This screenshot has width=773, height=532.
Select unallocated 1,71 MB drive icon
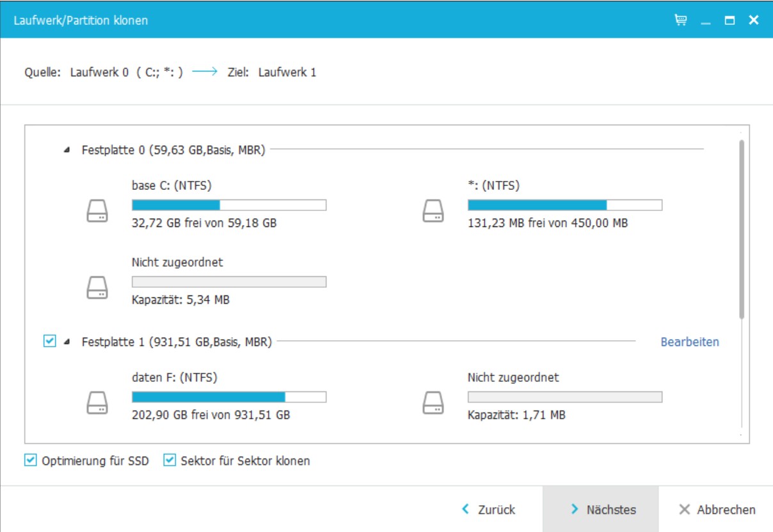coord(433,403)
